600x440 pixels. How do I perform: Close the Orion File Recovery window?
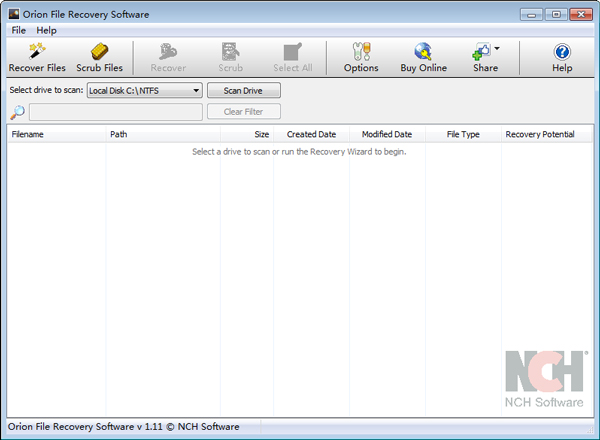click(x=581, y=15)
